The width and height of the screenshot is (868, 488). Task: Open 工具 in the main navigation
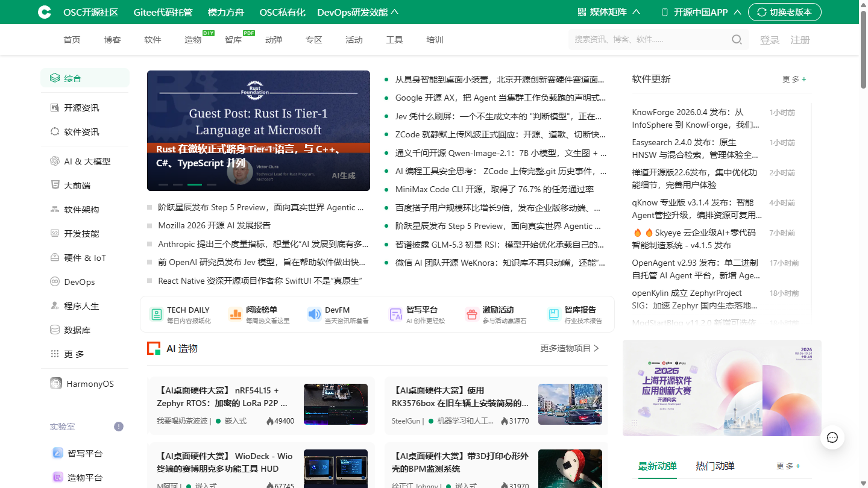(x=394, y=40)
